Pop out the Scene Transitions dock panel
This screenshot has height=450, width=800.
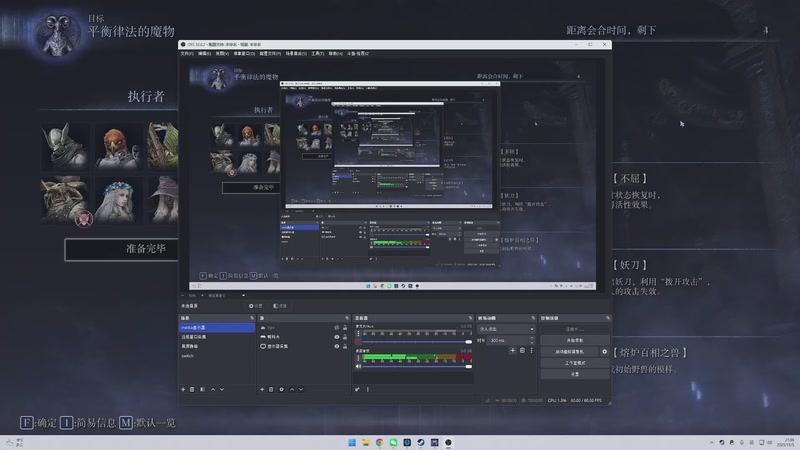click(x=533, y=318)
